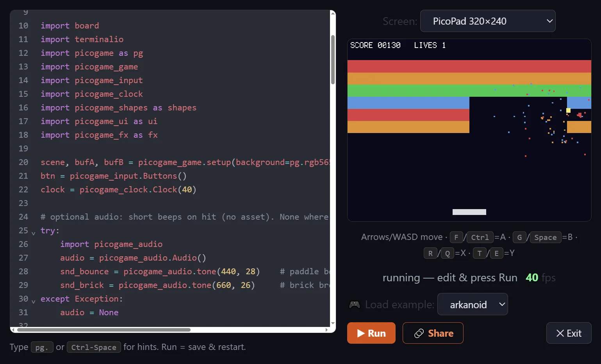Click 'clock = picogame_clock.Clock(40)' line
Screen dimensions: 601x364
click(x=119, y=190)
